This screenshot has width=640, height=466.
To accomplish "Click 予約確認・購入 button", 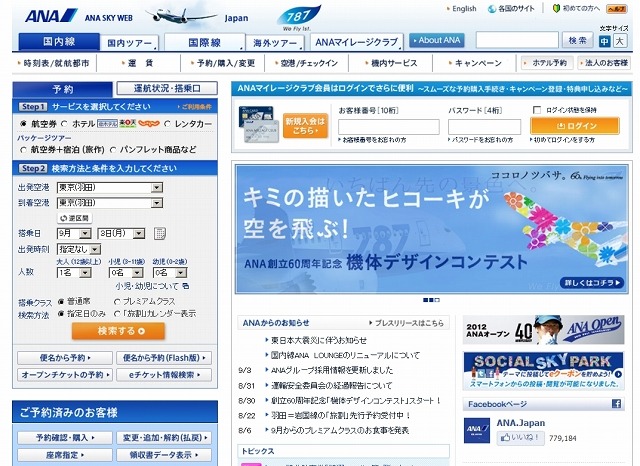I will coord(64,437).
